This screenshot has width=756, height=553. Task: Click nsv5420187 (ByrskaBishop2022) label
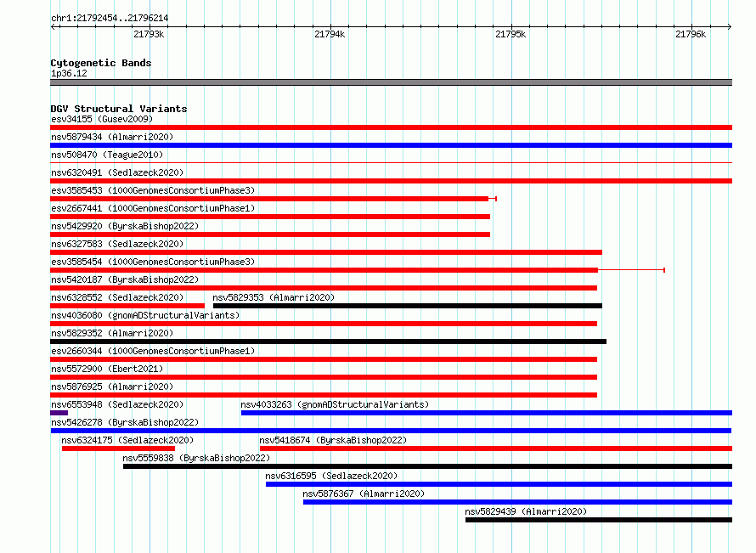125,279
